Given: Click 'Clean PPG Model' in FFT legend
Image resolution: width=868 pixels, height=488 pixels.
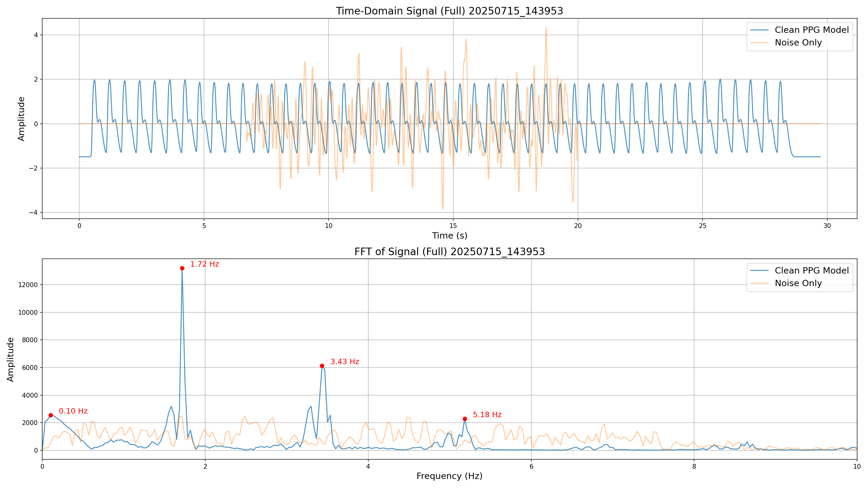Looking at the screenshot, I should (811, 271).
